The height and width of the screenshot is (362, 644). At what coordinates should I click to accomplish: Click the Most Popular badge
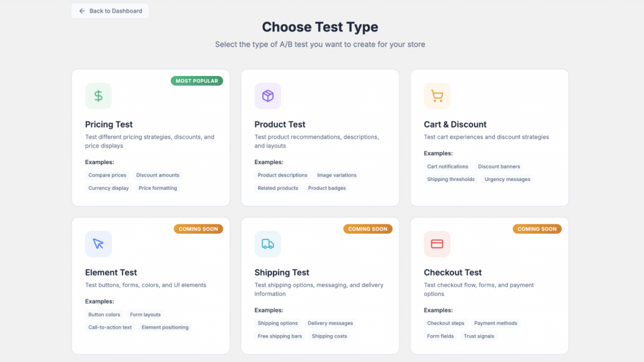pyautogui.click(x=197, y=81)
